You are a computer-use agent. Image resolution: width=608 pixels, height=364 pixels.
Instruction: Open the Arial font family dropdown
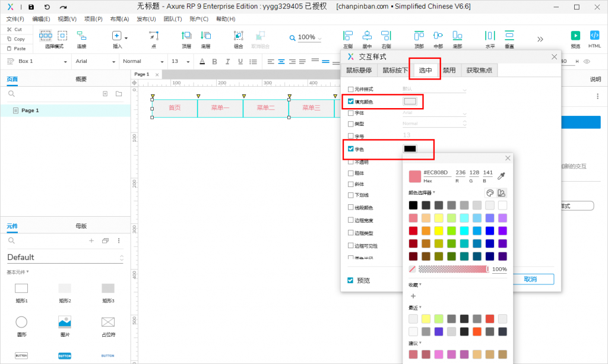[x=94, y=61]
